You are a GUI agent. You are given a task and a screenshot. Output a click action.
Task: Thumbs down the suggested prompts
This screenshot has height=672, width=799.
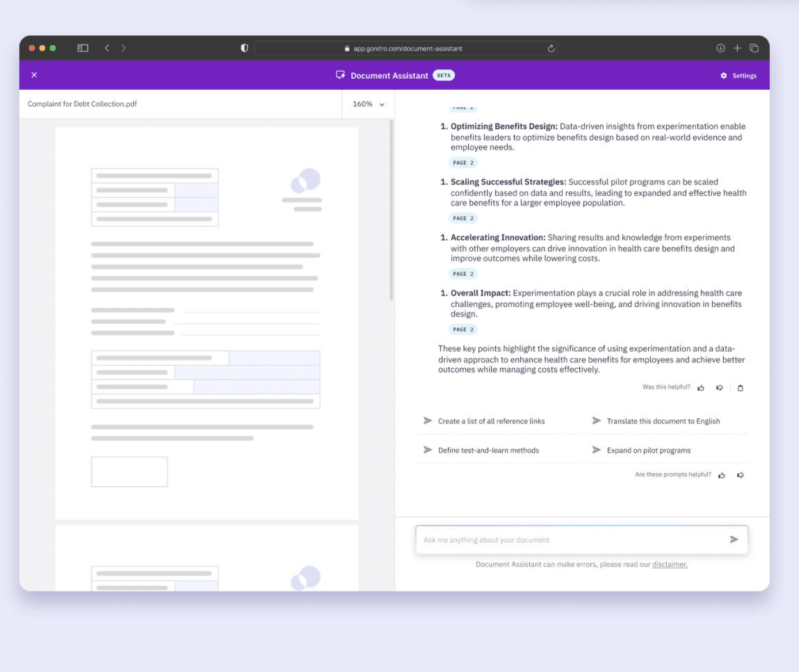pos(740,475)
